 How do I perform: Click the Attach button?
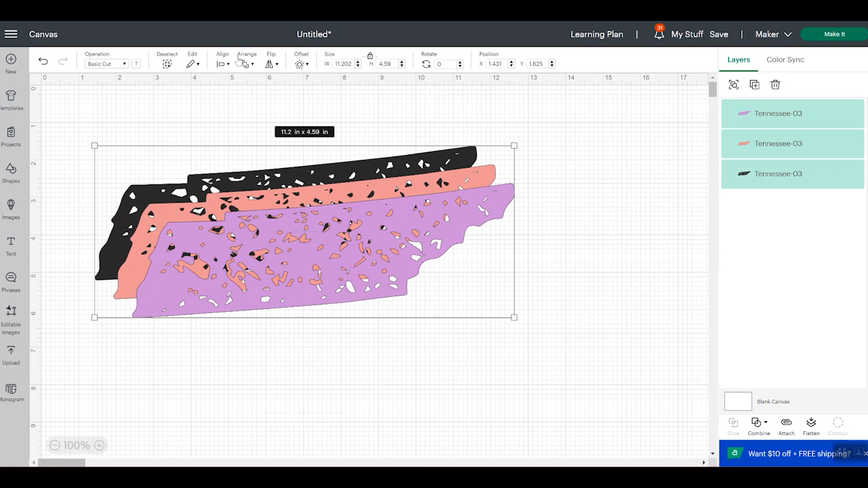787,426
